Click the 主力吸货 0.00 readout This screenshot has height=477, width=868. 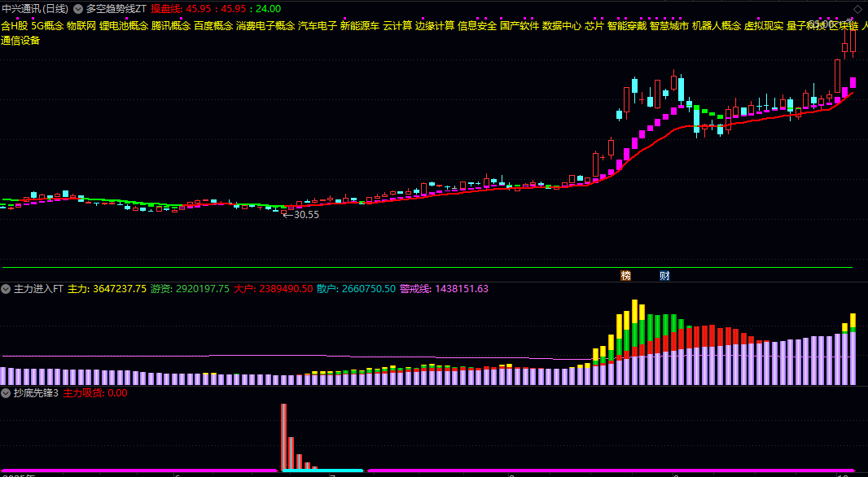[x=95, y=393]
